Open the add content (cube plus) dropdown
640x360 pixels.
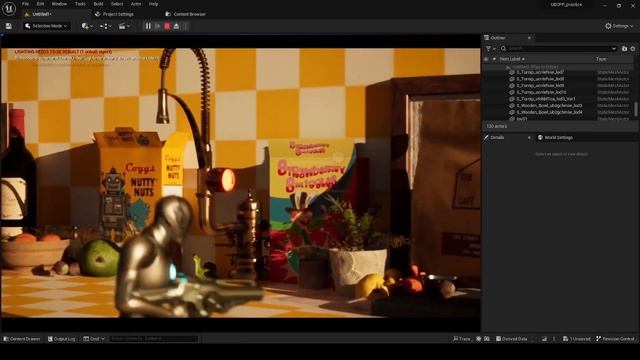point(87,26)
